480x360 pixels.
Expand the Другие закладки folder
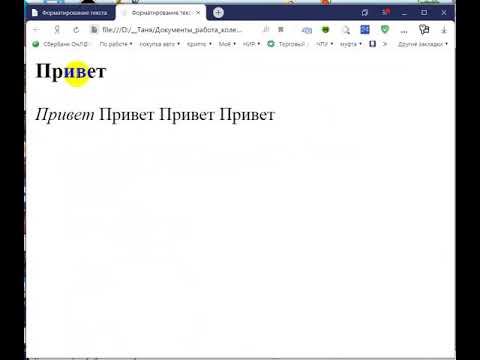[423, 44]
